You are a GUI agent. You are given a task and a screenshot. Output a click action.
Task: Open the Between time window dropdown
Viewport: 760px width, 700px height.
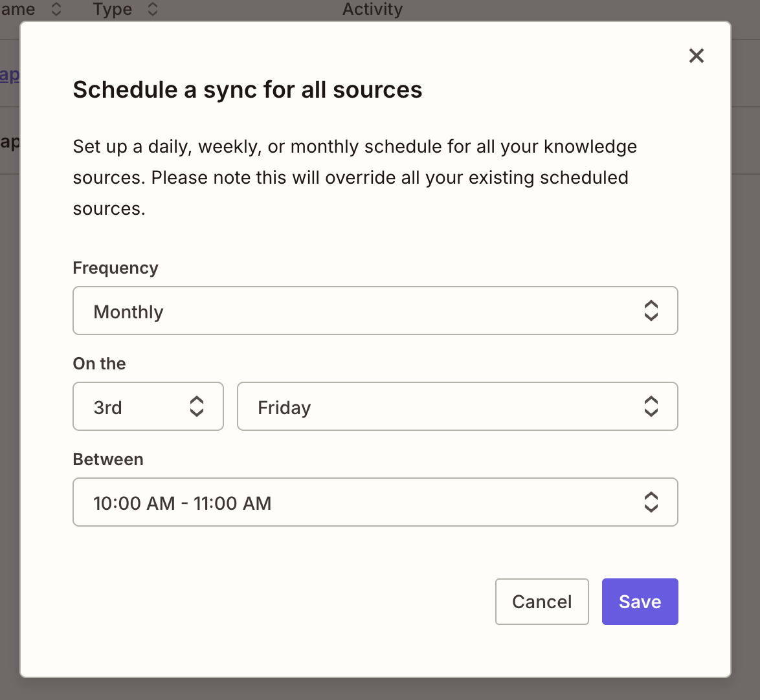pos(375,502)
